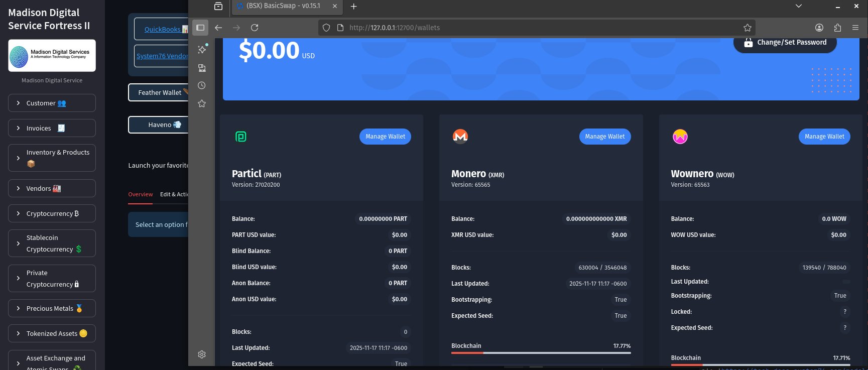Click the tracking protection shield icon
The image size is (868, 370).
[326, 28]
